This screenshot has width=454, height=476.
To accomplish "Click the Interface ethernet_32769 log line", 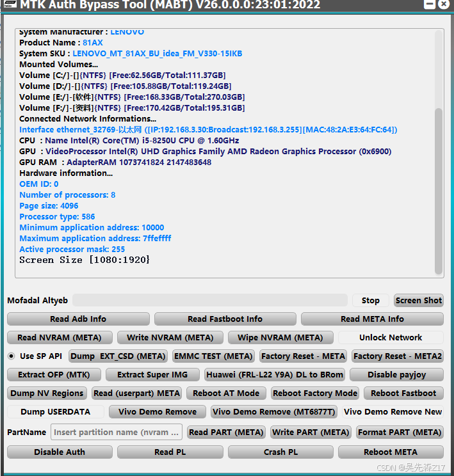I will (x=208, y=130).
